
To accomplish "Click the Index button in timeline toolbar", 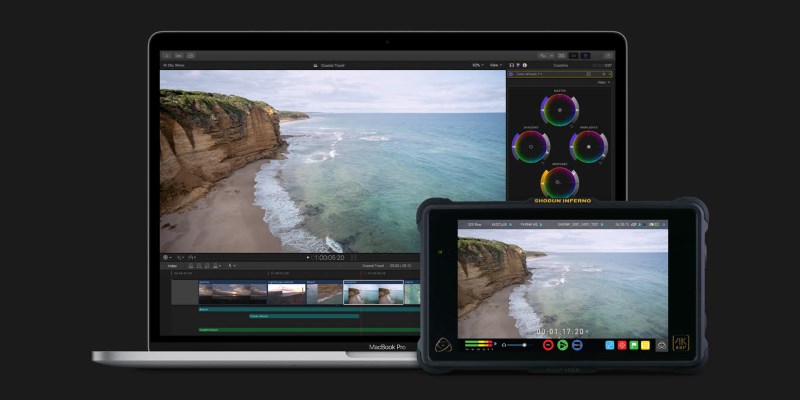I will 173,266.
